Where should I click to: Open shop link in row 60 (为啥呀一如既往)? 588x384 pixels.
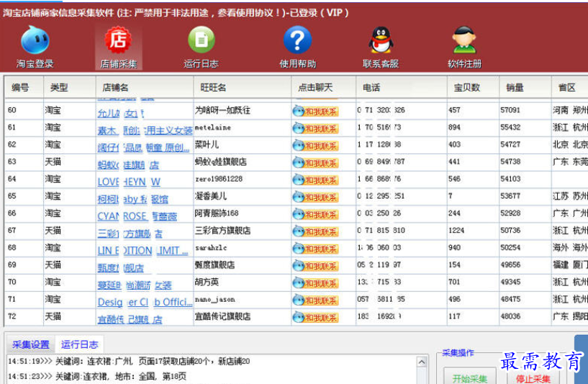121,113
